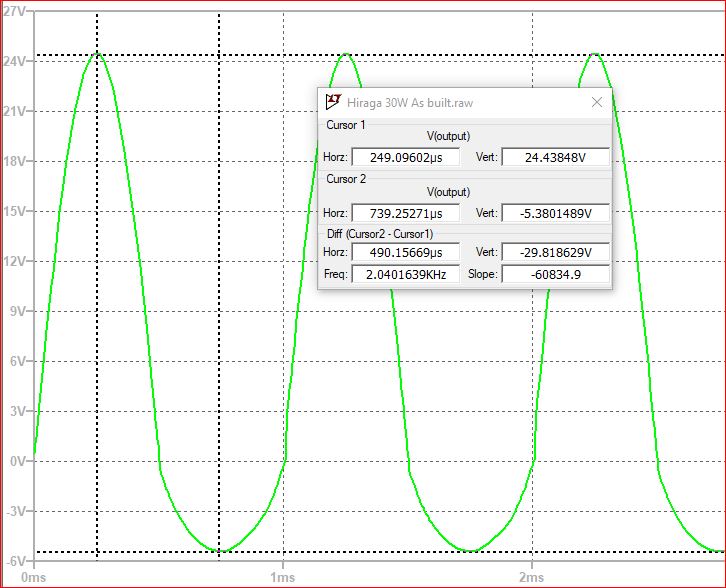Click the 0V vertical axis label

(x=18, y=461)
